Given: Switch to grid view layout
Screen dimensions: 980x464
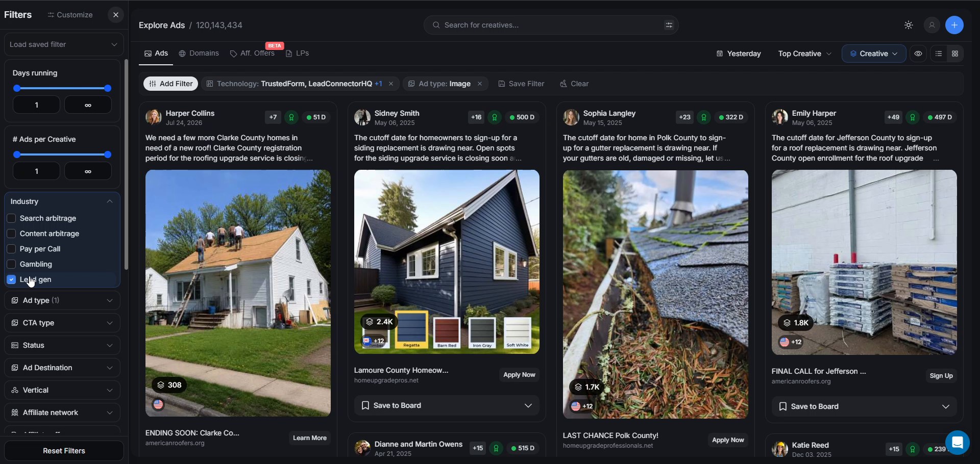Looking at the screenshot, I should coord(955,54).
